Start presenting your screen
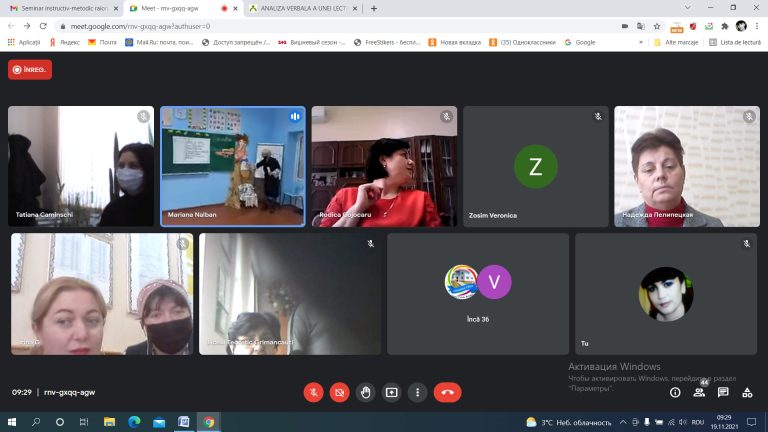Screen dimensions: 768x432 pyautogui.click(x=391, y=392)
